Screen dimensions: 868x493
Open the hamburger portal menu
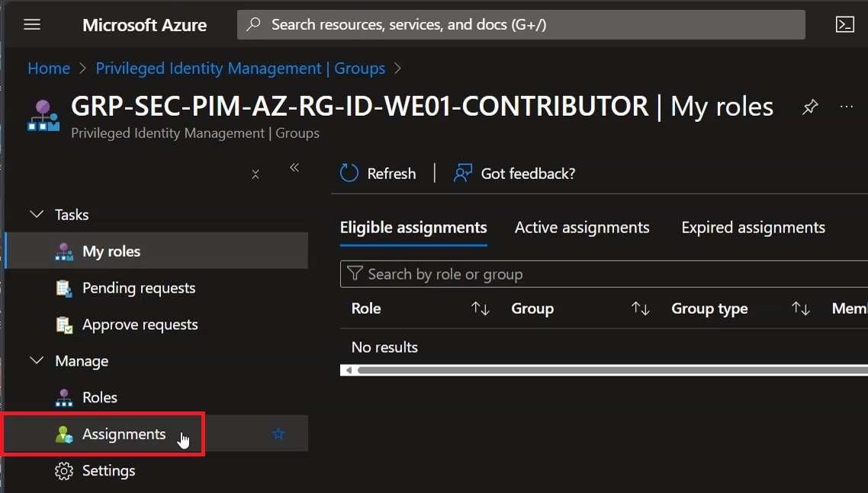32,24
